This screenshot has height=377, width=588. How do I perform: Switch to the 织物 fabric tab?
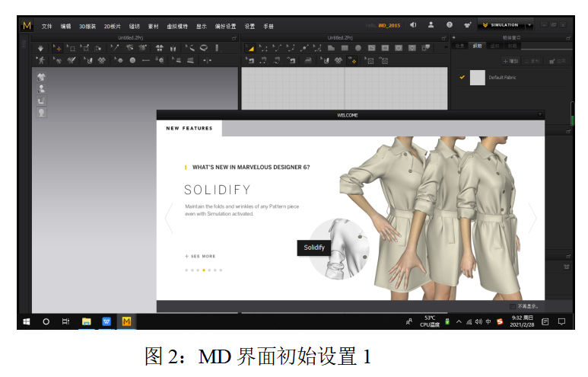click(477, 46)
